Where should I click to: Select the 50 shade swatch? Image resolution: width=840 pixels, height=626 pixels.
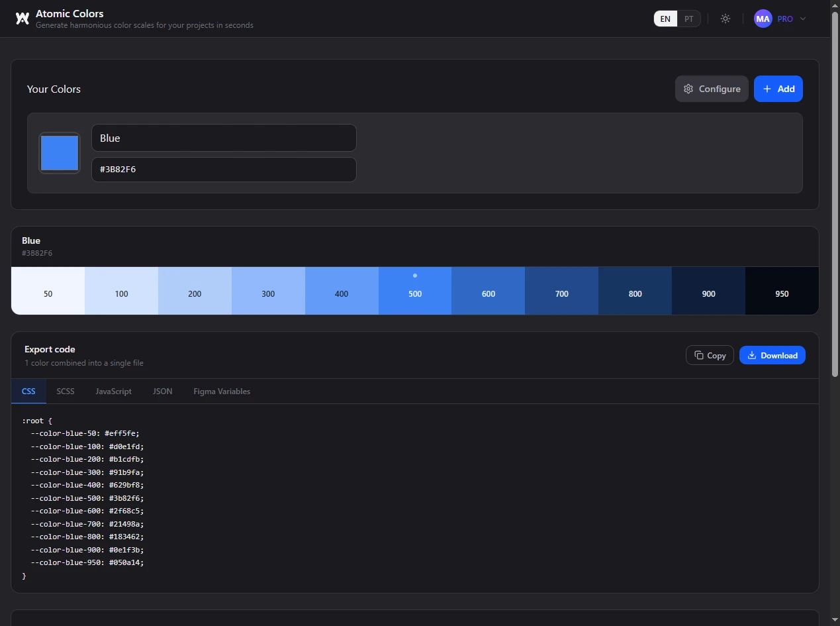(x=48, y=291)
